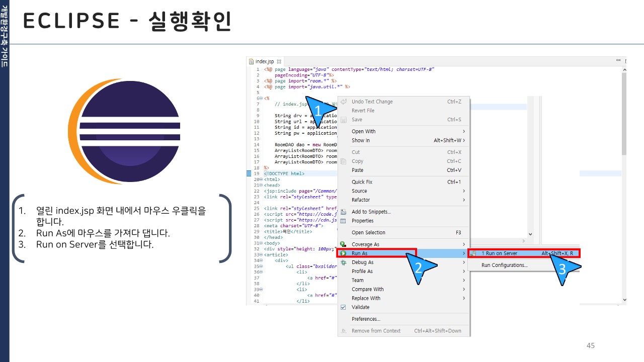Collapse the ul fold at line 35
The width and height of the screenshot is (644, 362).
(x=262, y=266)
